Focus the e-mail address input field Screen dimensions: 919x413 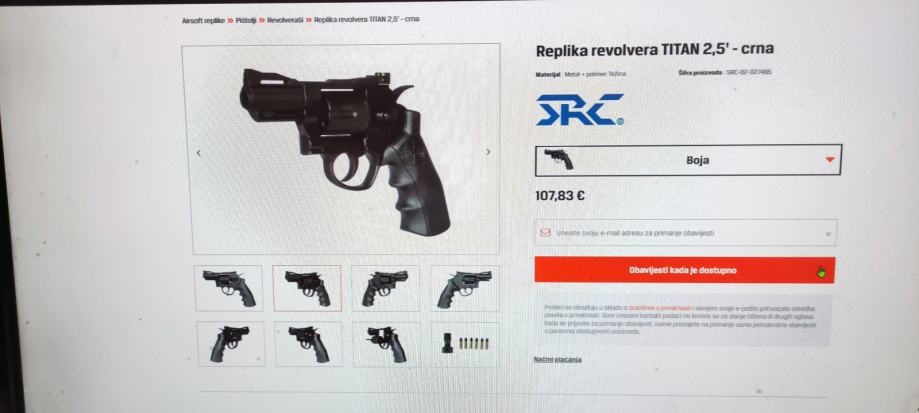686,233
